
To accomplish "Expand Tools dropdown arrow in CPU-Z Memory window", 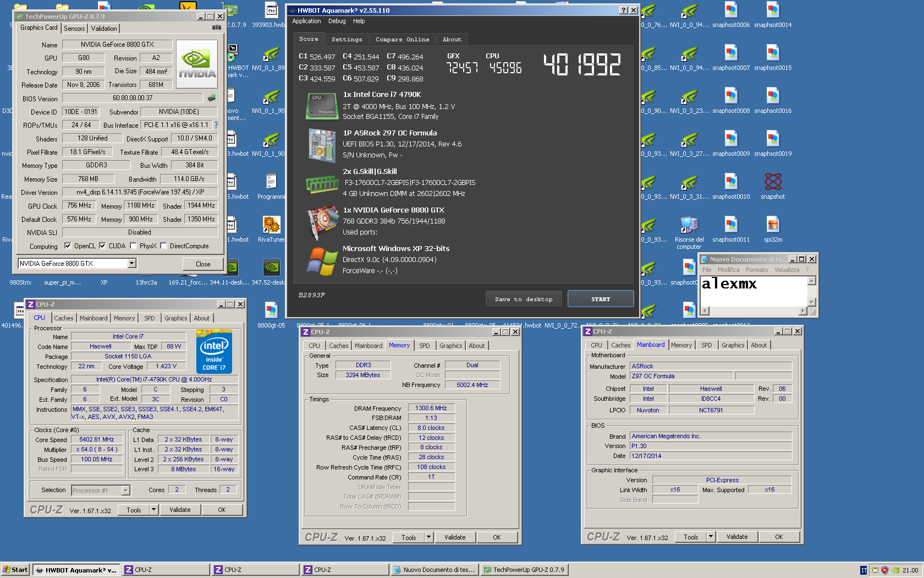I will point(429,537).
